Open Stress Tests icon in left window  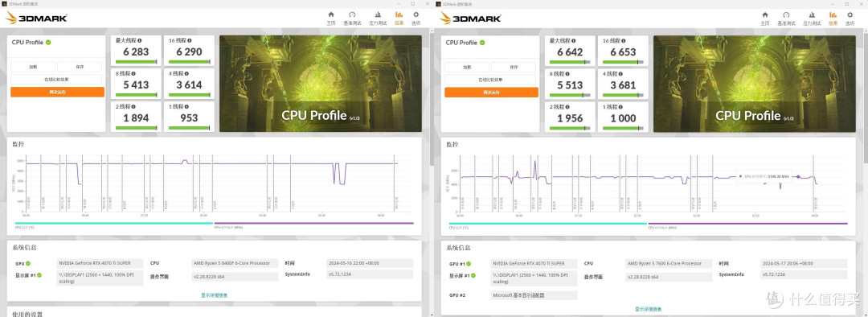coord(378,19)
